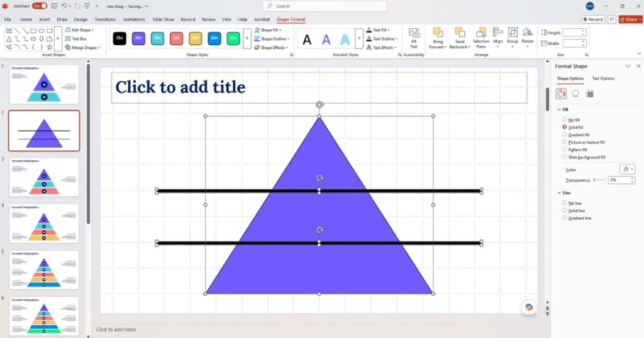The width and height of the screenshot is (644, 338).
Task: Collapse the Fill section
Action: pyautogui.click(x=559, y=109)
